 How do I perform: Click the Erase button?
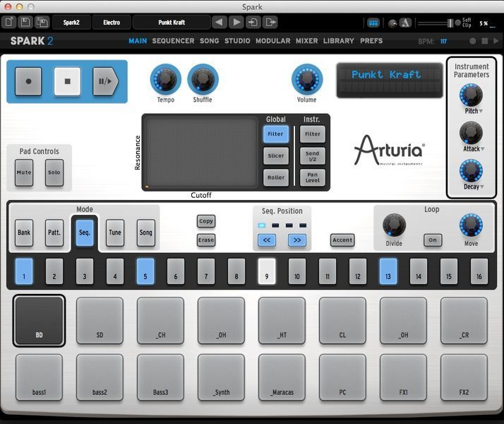tap(205, 240)
